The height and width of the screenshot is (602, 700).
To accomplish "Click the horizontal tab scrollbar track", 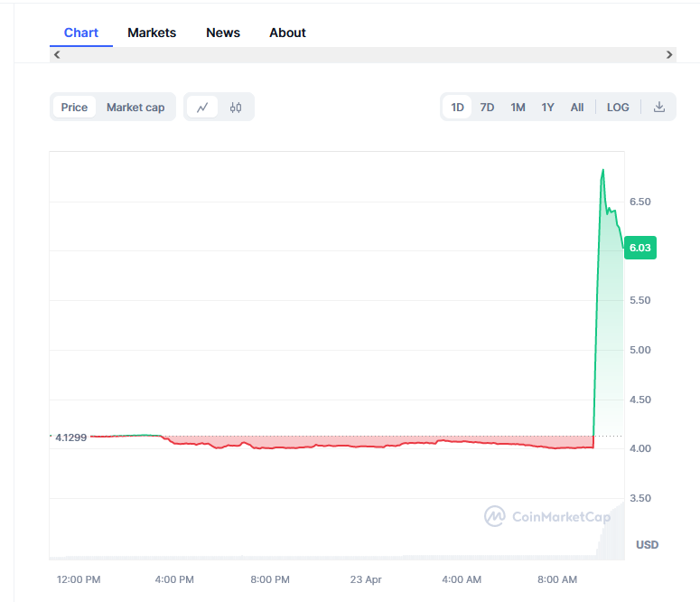I will (363, 55).
